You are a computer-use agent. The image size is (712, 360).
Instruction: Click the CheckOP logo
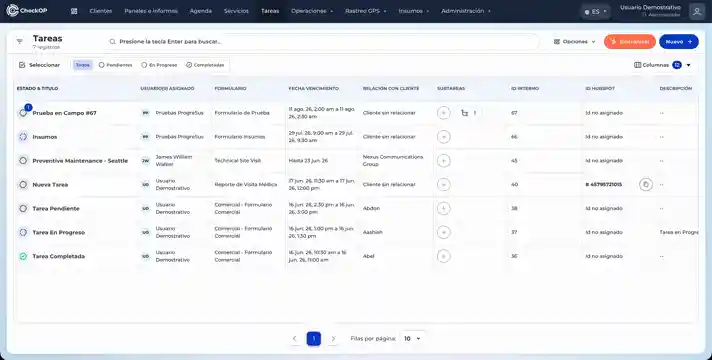[27, 10]
